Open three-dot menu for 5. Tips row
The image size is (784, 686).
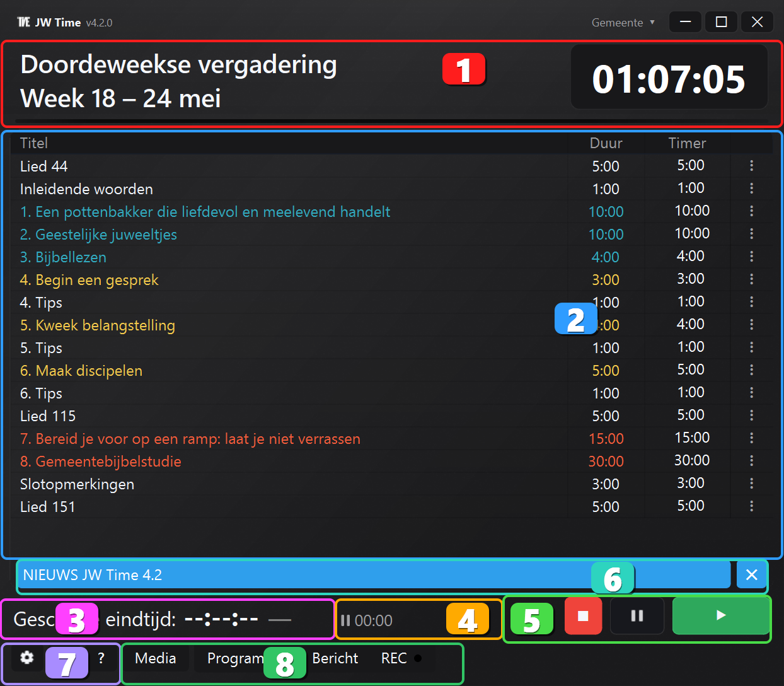751,347
